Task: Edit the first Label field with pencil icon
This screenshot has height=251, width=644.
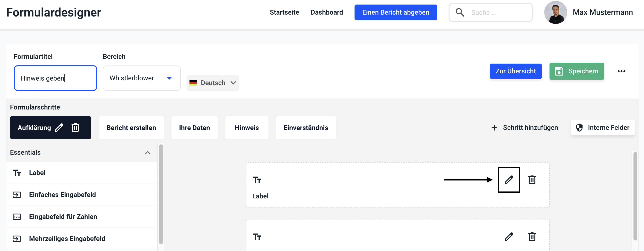Action: coord(509,180)
